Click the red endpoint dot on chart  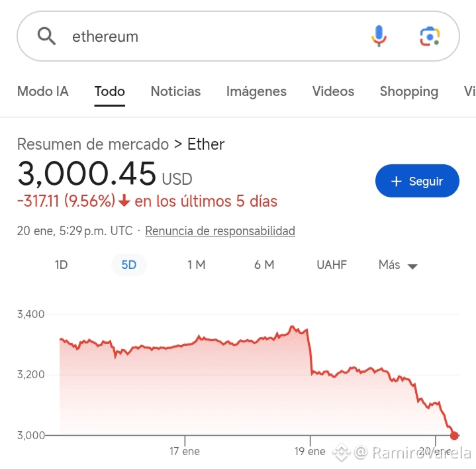[x=454, y=435]
